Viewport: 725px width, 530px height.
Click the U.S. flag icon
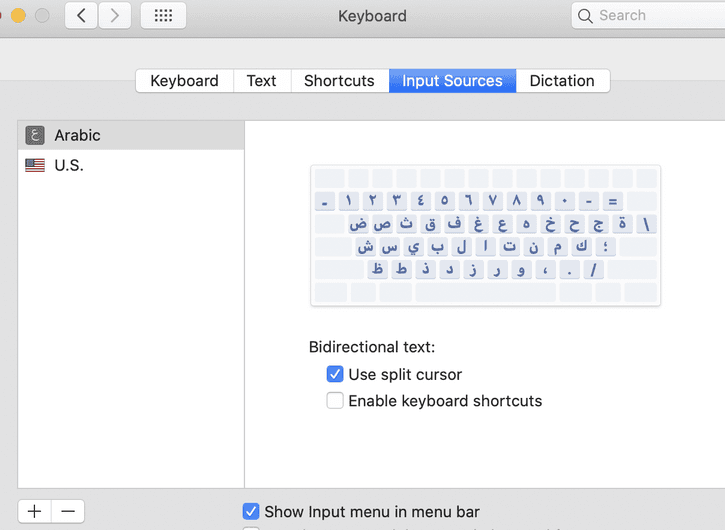(x=35, y=166)
